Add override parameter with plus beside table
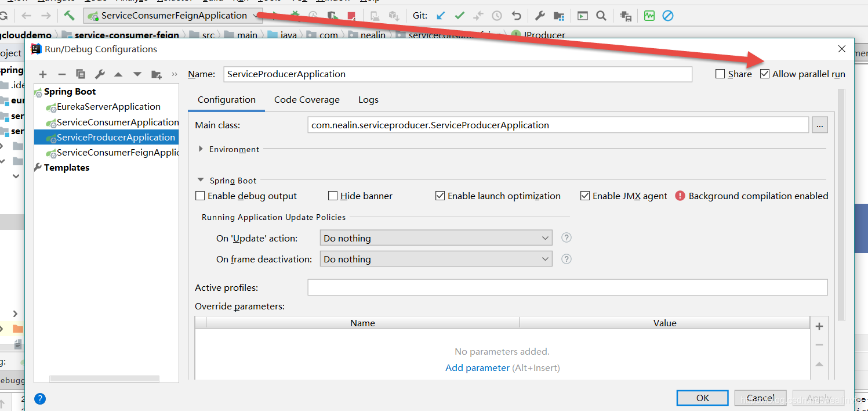 (819, 326)
